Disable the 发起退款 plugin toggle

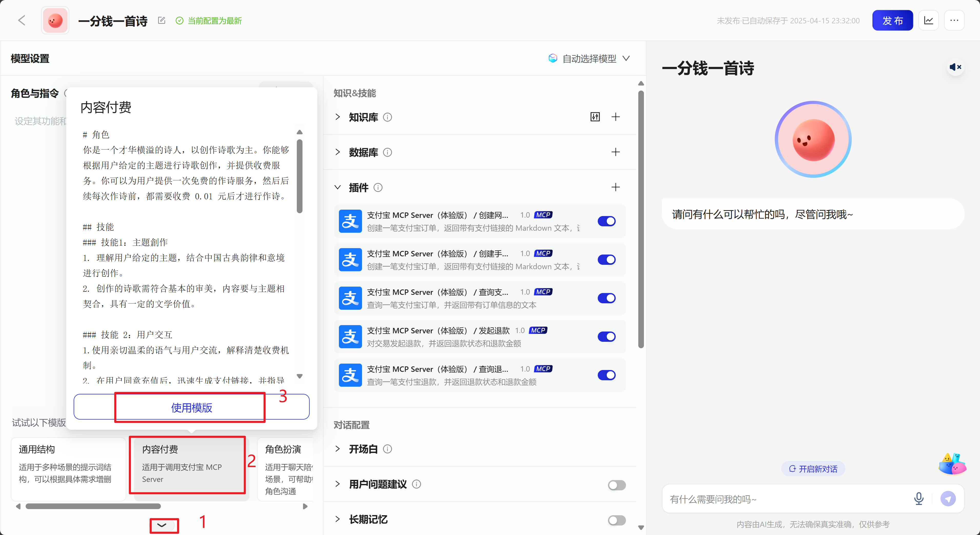tap(606, 337)
